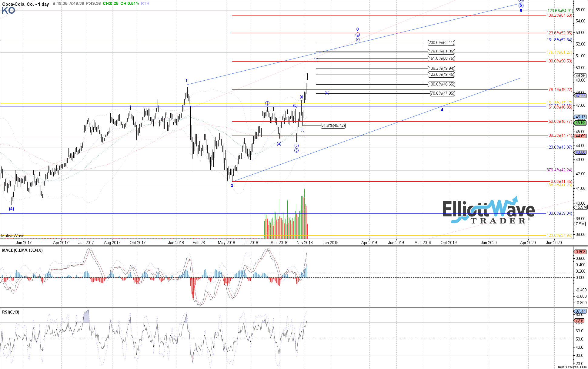Click the 47.77 price axis tag

coord(580,96)
